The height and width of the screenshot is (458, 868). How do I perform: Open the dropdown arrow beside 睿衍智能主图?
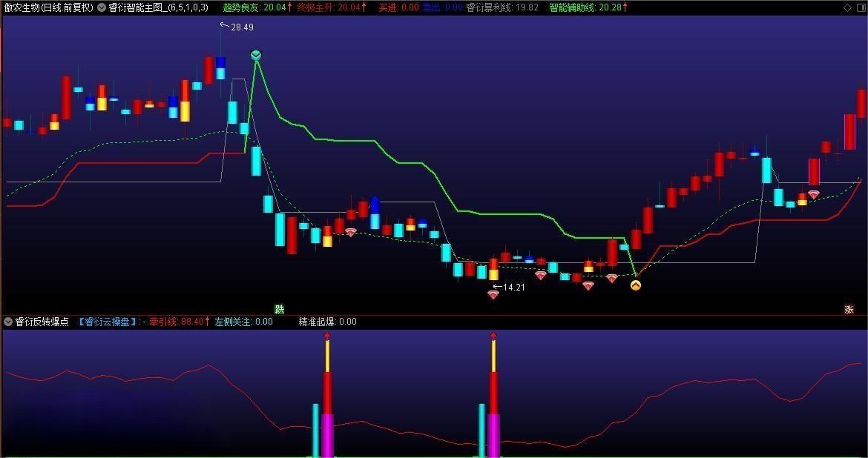102,7
